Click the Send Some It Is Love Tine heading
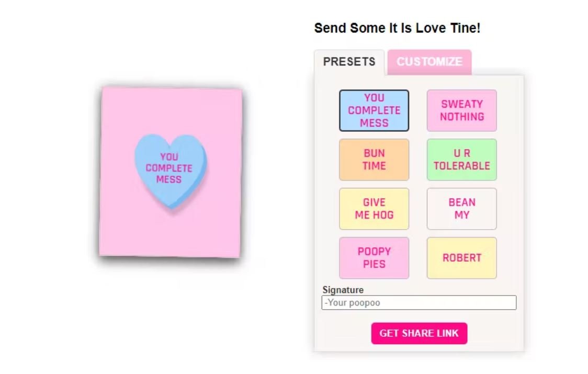This screenshot has width=588, height=374. click(397, 28)
